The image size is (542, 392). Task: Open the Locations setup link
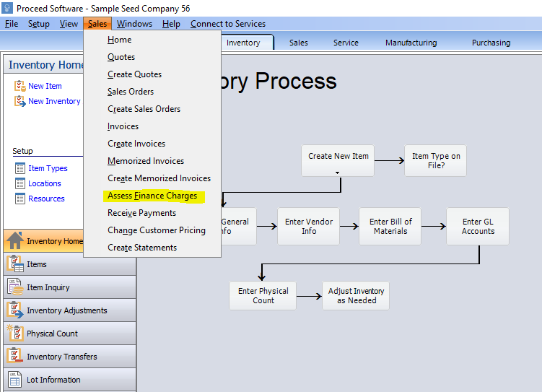(x=45, y=183)
